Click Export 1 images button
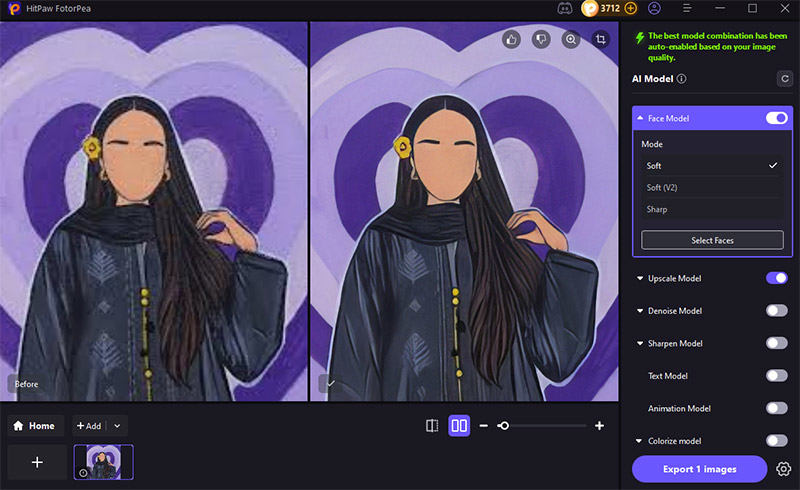 [699, 469]
